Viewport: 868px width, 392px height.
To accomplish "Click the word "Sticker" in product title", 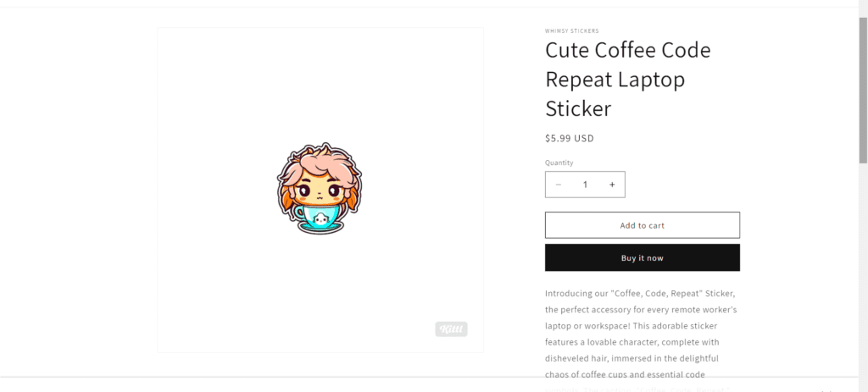I will 578,109.
